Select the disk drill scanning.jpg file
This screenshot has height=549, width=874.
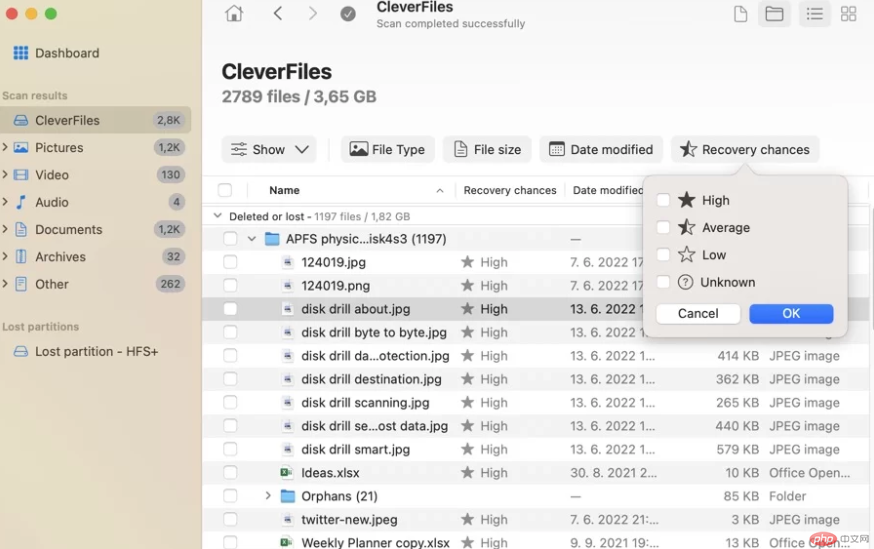tap(365, 402)
